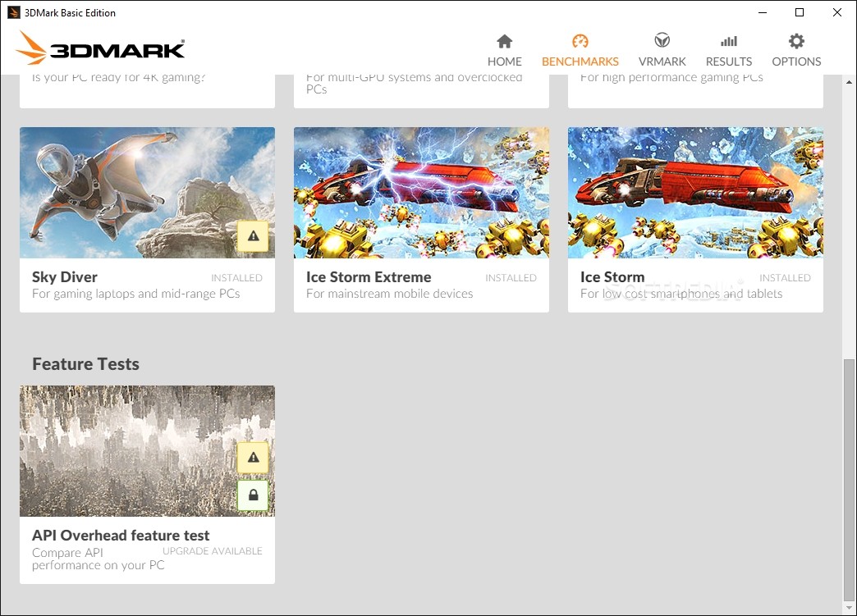Click 'Compare API performance on your PC' text
Image resolution: width=857 pixels, height=616 pixels.
[x=99, y=559]
